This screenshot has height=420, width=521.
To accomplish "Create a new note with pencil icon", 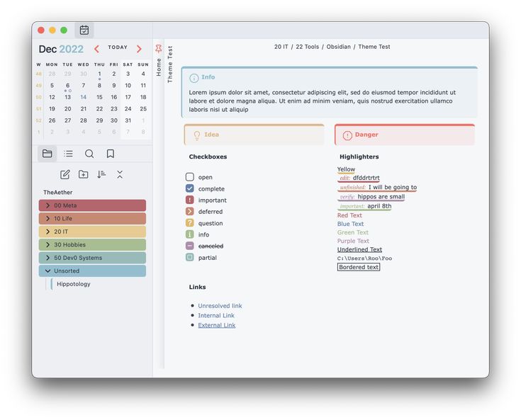I will coord(65,174).
